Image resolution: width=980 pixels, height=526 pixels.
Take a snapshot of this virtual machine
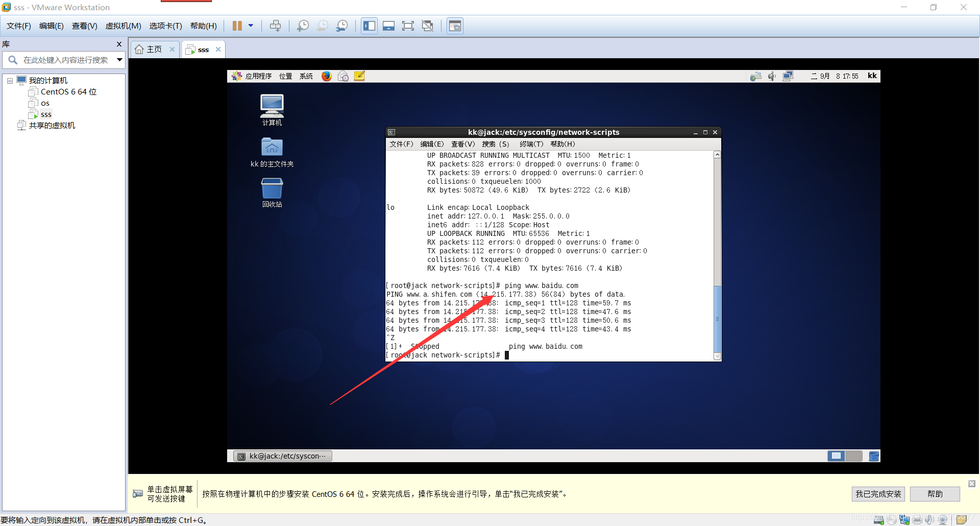point(303,26)
